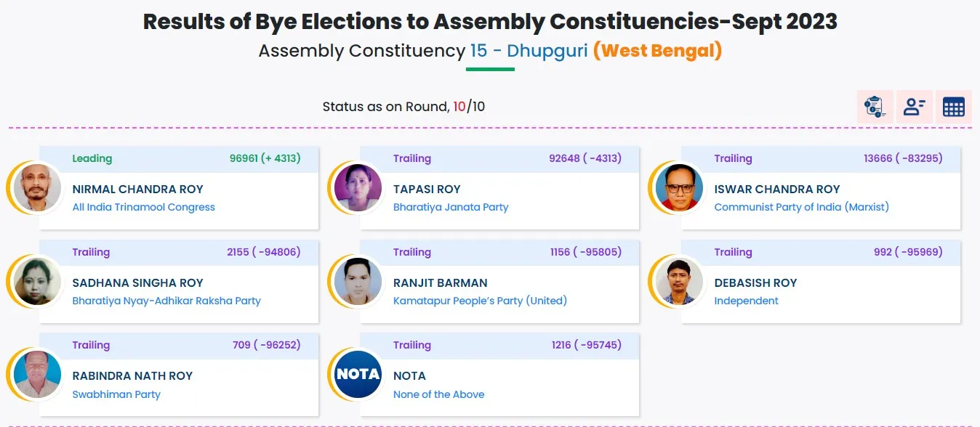
Task: Open the round-wise clipboard results icon
Action: pyautogui.click(x=875, y=107)
